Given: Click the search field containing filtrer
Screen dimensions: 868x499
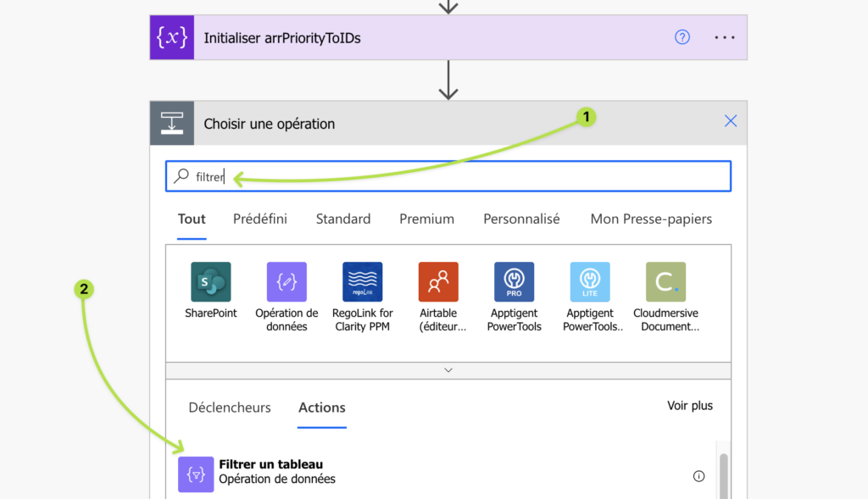Looking at the screenshot, I should (x=458, y=176).
